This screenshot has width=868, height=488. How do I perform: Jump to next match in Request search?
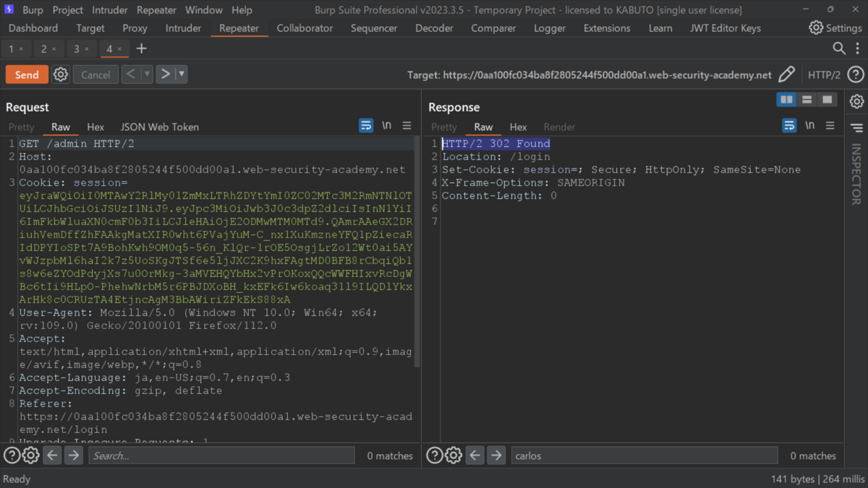(74, 455)
